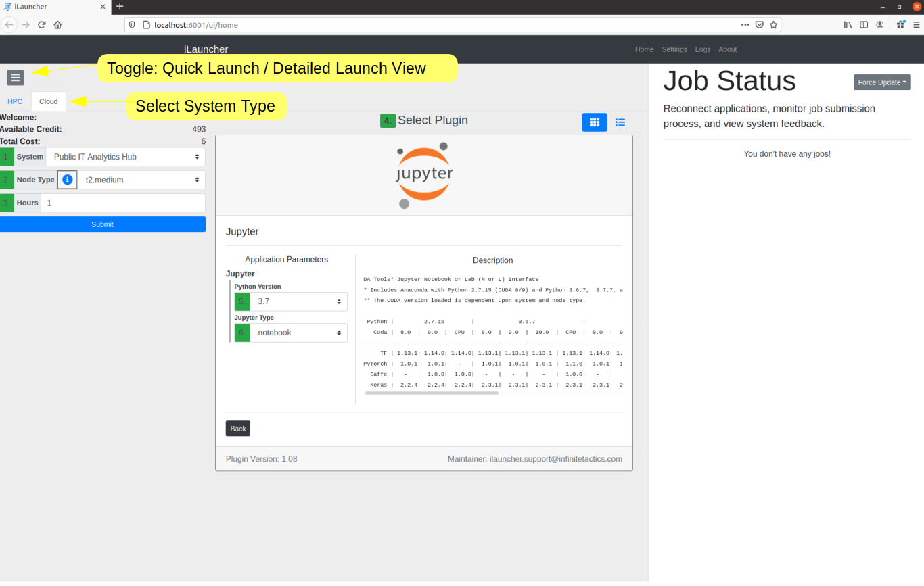Click the Jupyter plugin title text
This screenshot has height=586, width=924.
242,231
